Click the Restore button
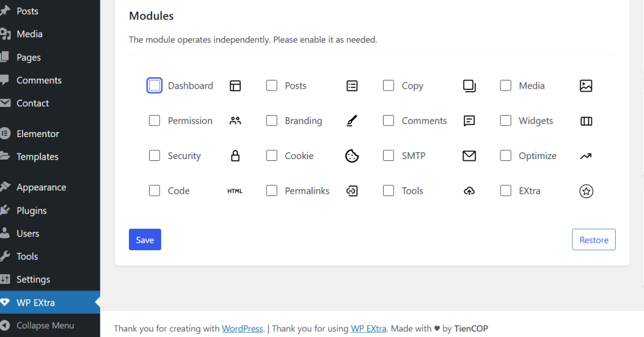Screen dimensions: 644x337 click(594, 240)
